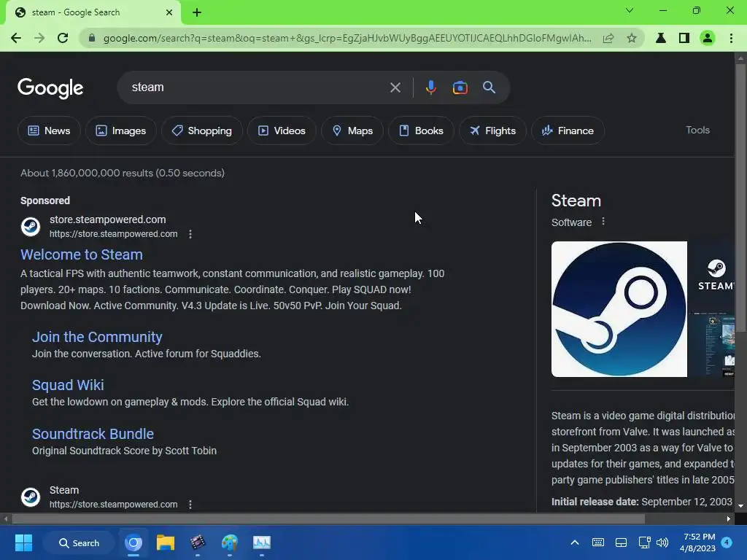The height and width of the screenshot is (560, 747).
Task: View site information via padlock icon
Action: [92, 38]
